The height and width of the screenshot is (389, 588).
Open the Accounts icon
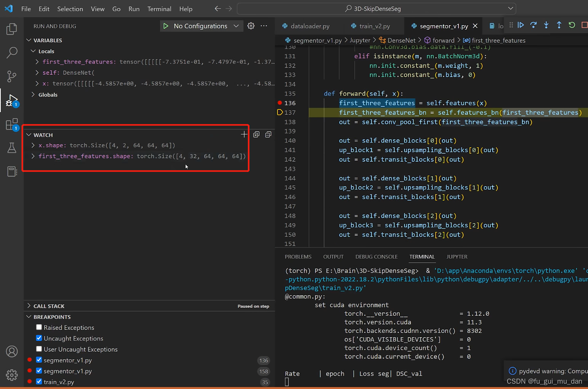(12, 351)
